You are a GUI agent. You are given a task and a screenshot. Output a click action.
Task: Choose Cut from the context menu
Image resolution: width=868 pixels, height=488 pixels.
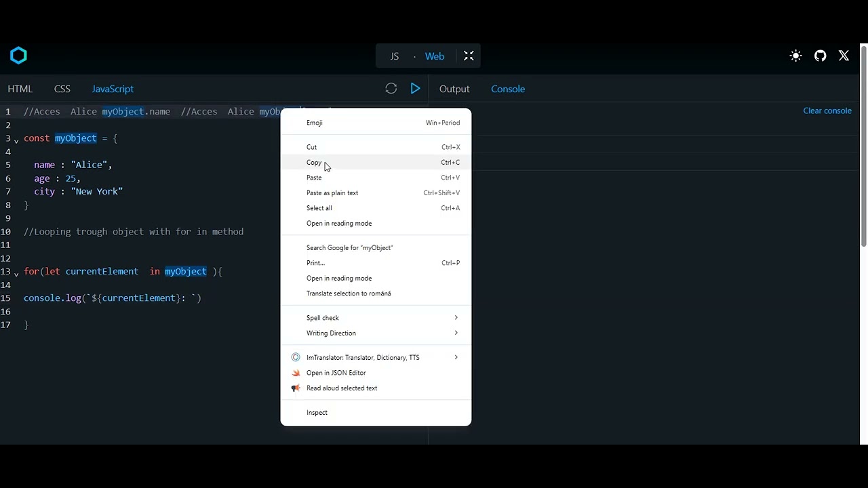click(x=376, y=147)
